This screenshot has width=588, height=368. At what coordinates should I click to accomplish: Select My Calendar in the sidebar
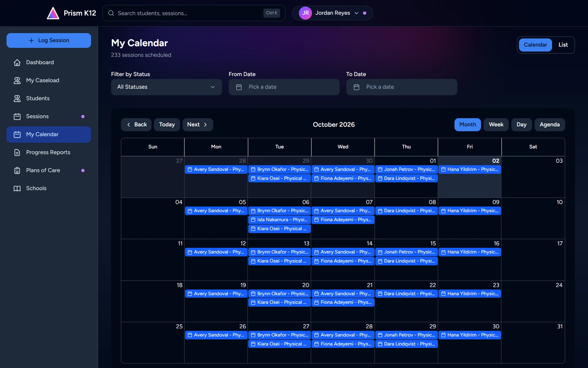(49, 134)
